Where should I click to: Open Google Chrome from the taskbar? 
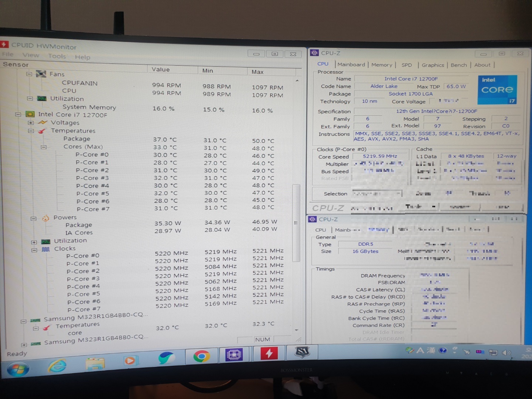201,356
